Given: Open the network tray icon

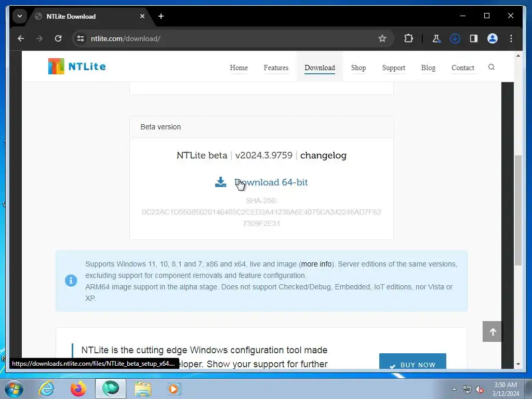Looking at the screenshot, I should click(467, 390).
